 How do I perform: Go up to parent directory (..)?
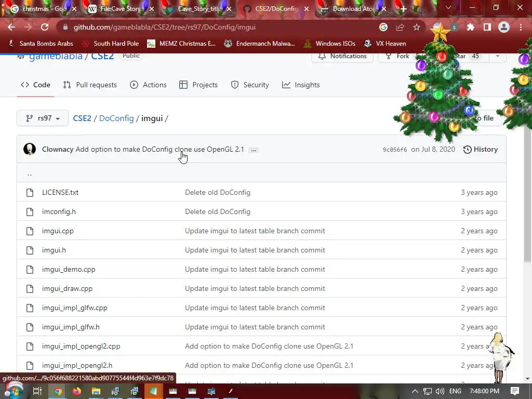tap(30, 174)
